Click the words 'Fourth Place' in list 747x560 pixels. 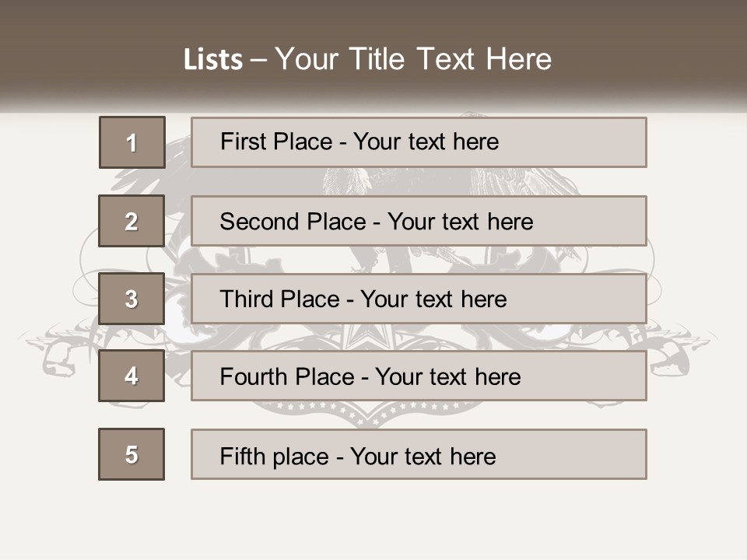coord(286,377)
